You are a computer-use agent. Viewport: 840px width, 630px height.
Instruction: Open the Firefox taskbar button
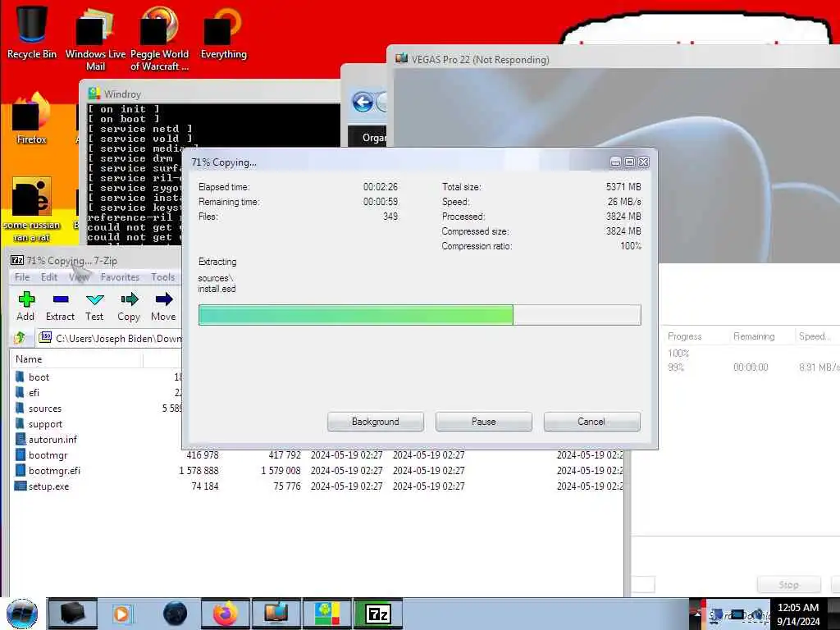226,614
